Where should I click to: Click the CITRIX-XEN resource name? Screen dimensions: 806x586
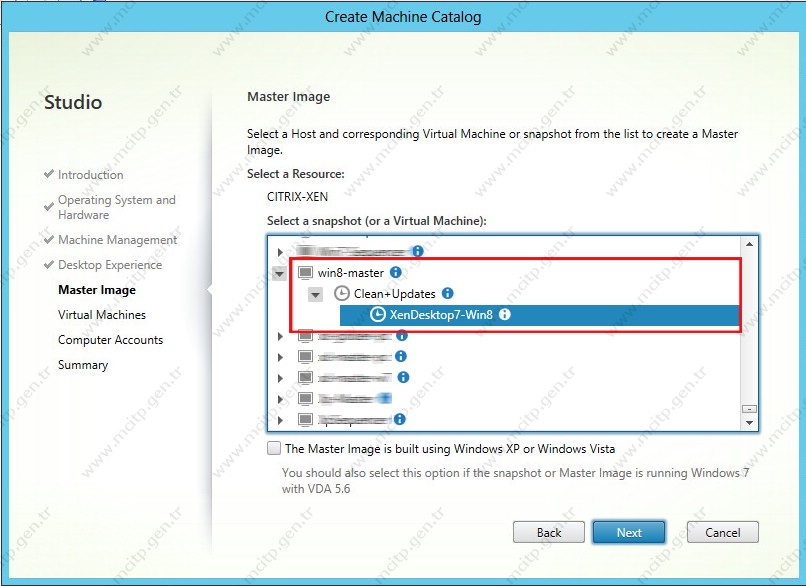point(297,197)
